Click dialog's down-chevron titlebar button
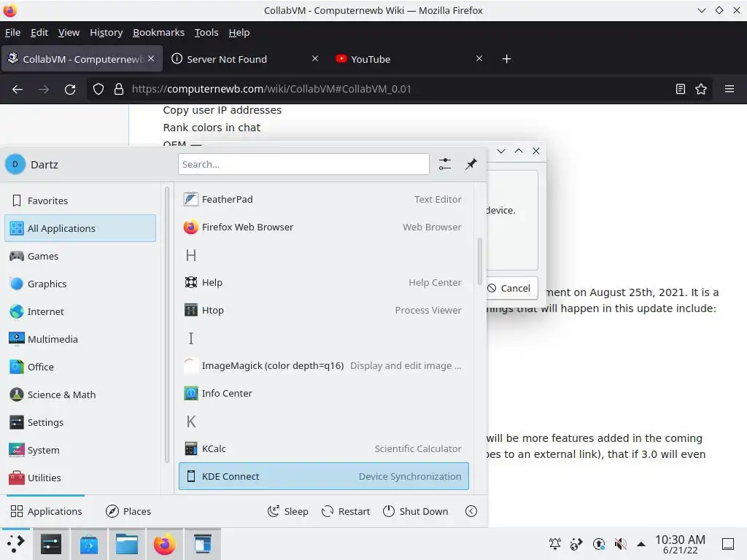Viewport: 747px width, 560px height. tap(501, 151)
